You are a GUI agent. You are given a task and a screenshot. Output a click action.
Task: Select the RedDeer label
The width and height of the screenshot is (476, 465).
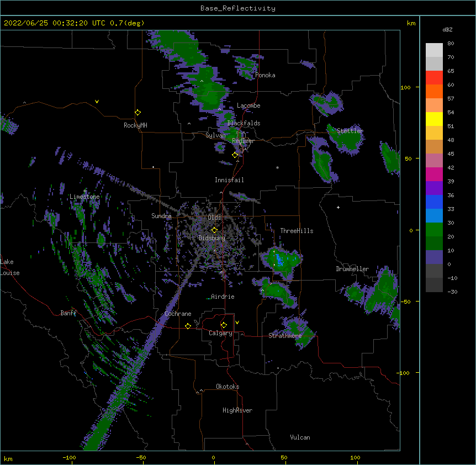click(x=243, y=141)
